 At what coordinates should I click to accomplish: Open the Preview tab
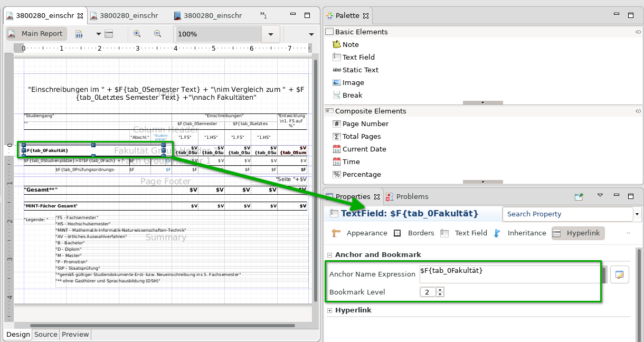75,334
